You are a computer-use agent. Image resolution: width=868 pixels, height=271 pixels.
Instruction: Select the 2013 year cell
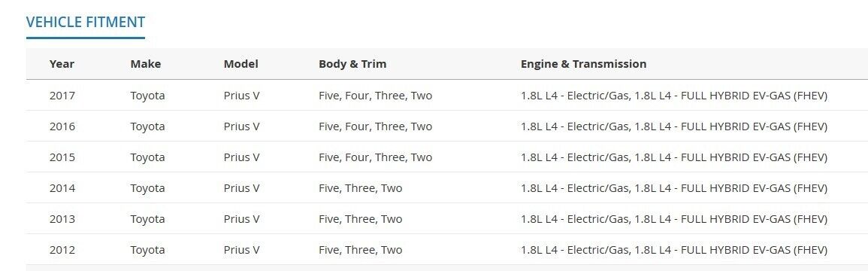[x=62, y=219]
